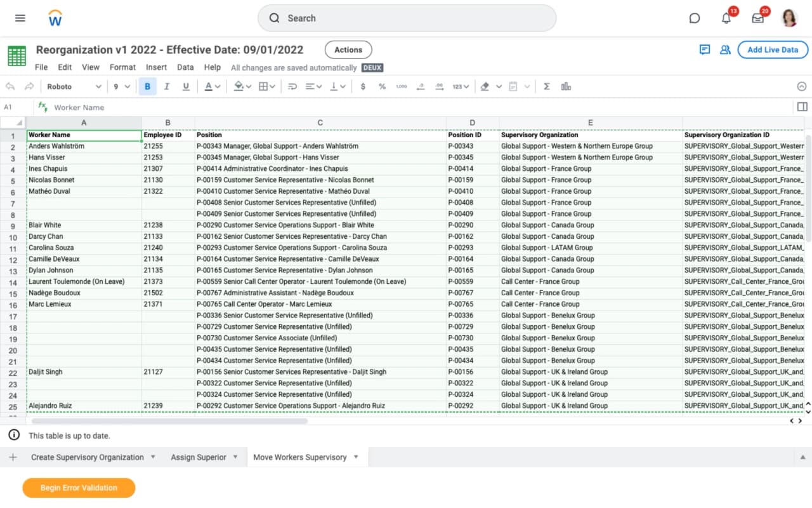The width and height of the screenshot is (812, 508).
Task: Click the Search field
Action: (407, 18)
